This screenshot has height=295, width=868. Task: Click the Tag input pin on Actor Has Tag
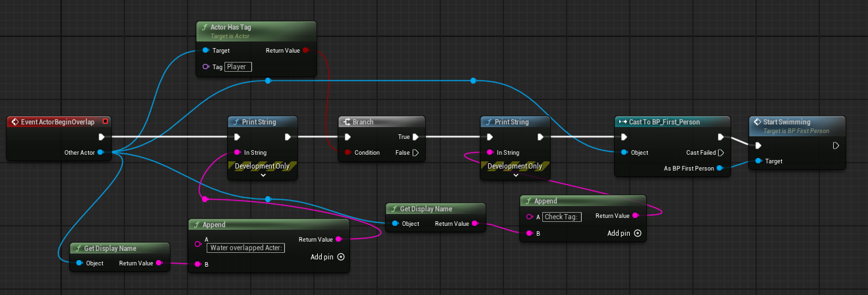coord(206,67)
